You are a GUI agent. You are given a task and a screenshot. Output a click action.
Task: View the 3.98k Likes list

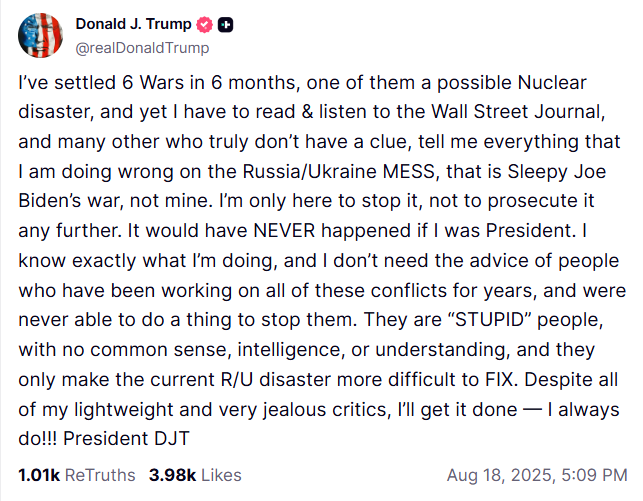coord(195,476)
